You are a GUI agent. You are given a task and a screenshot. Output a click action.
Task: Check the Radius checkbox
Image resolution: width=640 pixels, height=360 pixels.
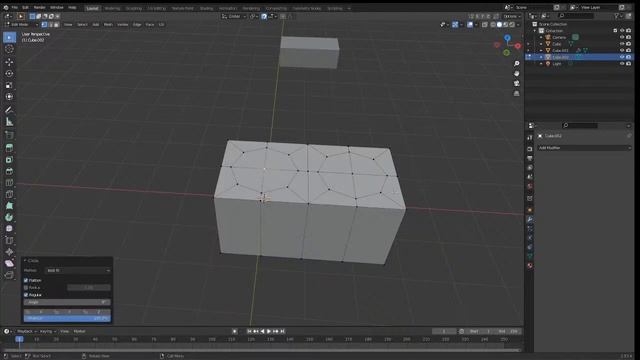tap(26, 288)
